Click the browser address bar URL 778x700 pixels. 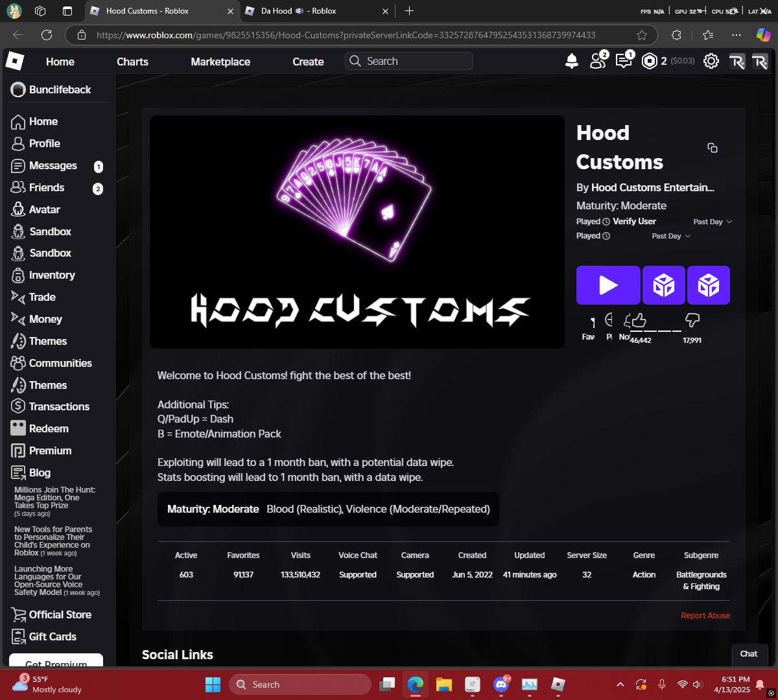click(346, 35)
